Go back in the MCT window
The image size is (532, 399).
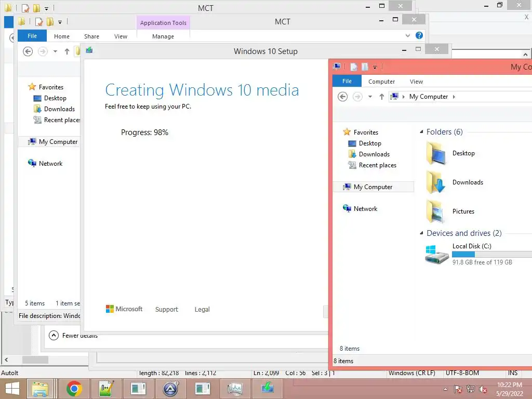point(28,51)
